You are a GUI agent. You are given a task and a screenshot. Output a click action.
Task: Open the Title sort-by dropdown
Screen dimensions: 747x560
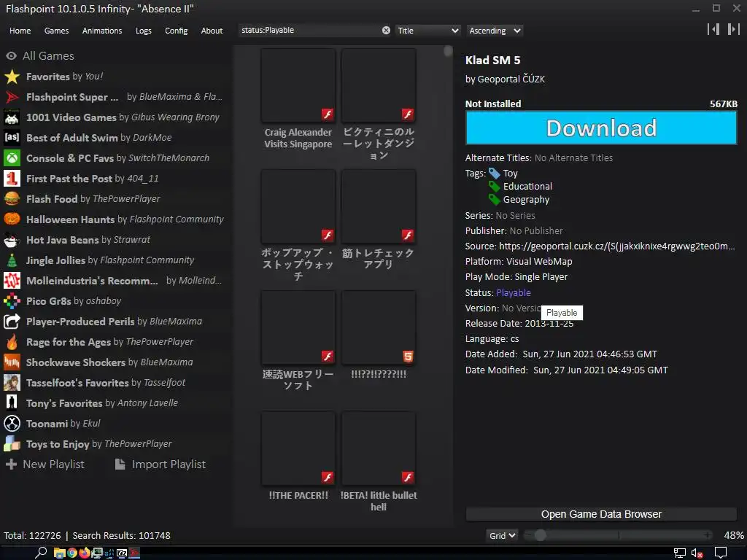coord(427,31)
